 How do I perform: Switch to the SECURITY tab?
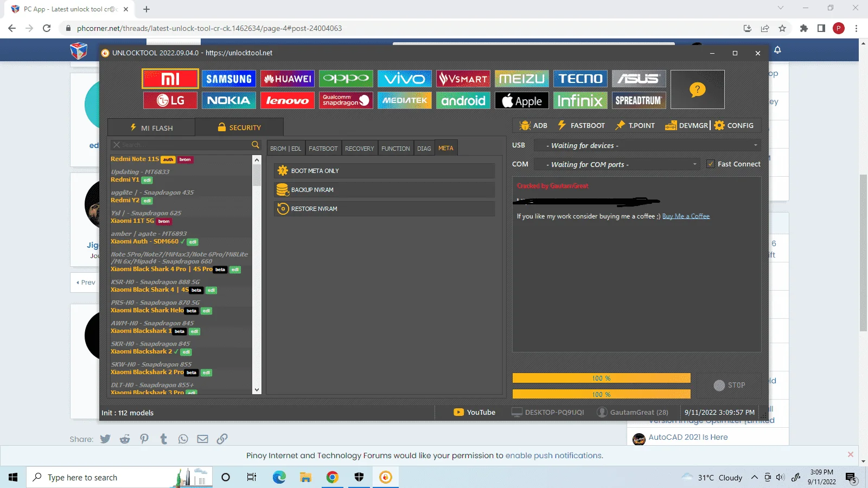click(x=239, y=127)
